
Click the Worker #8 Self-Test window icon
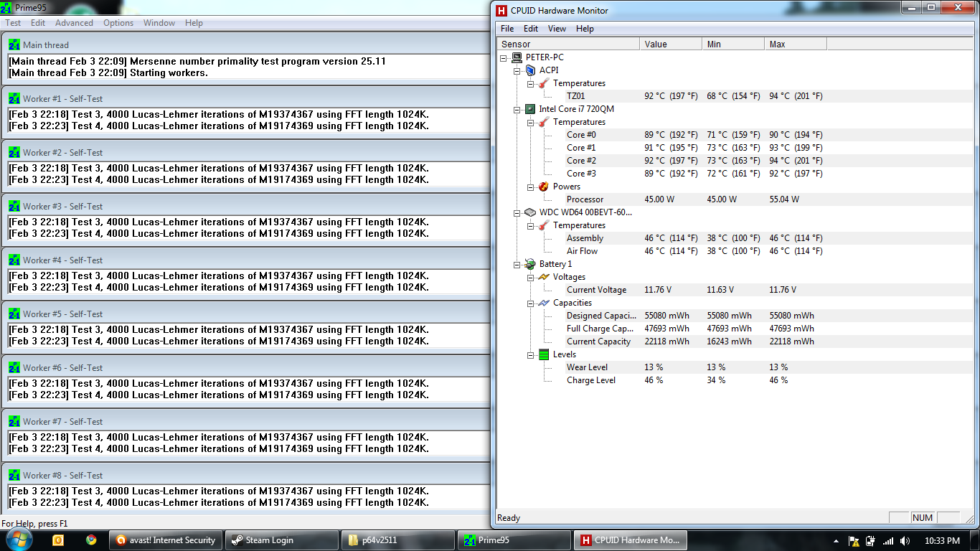point(14,475)
